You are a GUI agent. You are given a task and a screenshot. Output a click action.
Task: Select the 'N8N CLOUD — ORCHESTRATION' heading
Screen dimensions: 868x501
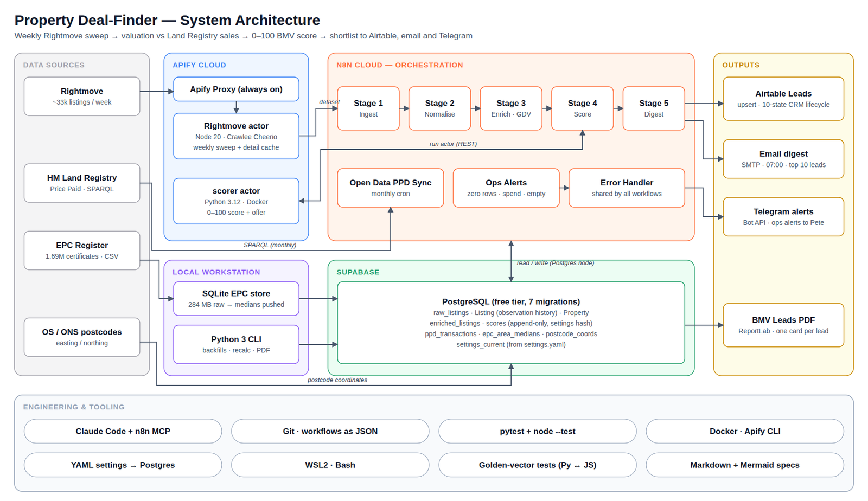click(400, 65)
